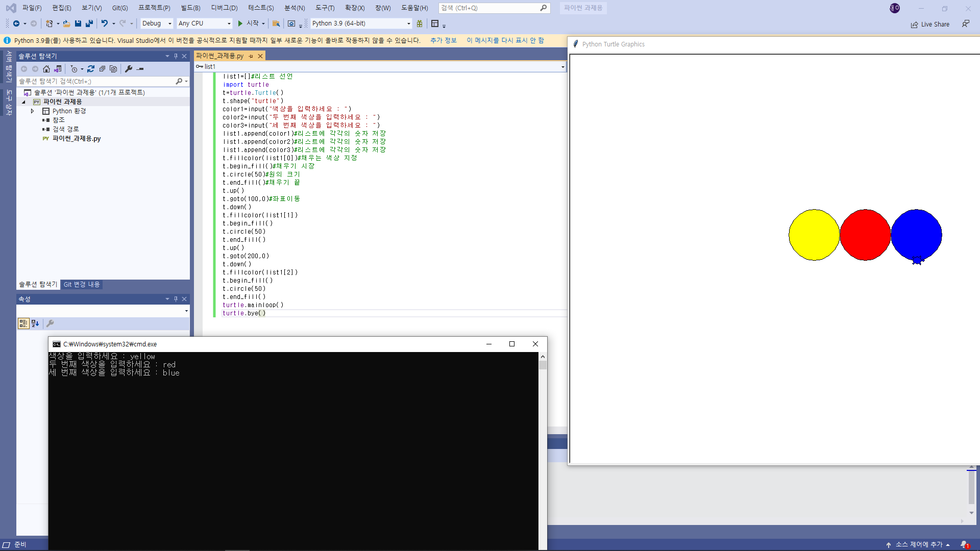Open the 도구(T) menu
Viewport: 980px width, 551px height.
tap(325, 8)
